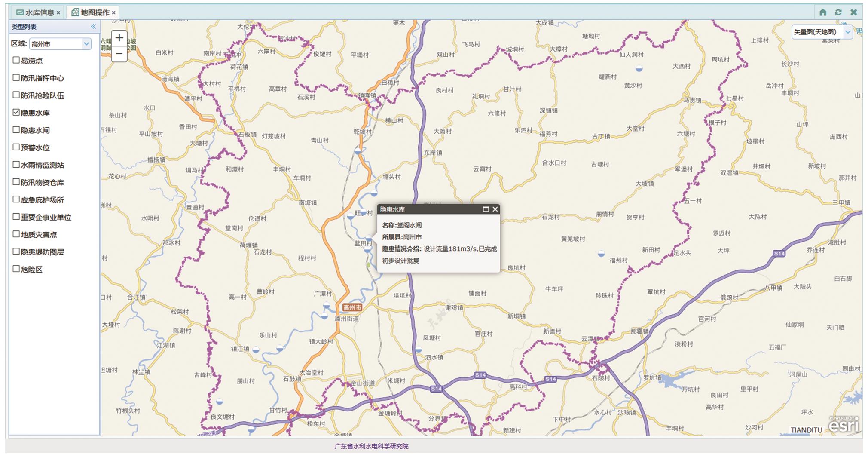Viewport: 868px width, 457px height.
Task: Uncheck the 隐患水库 layer checkbox
Action: (16, 112)
